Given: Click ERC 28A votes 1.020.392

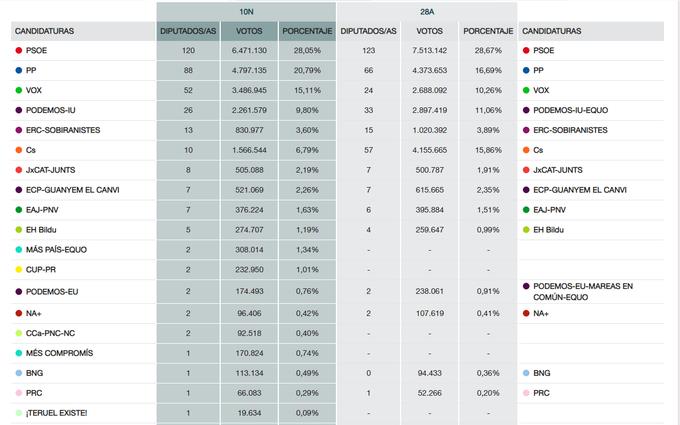Looking at the screenshot, I should pos(430,130).
